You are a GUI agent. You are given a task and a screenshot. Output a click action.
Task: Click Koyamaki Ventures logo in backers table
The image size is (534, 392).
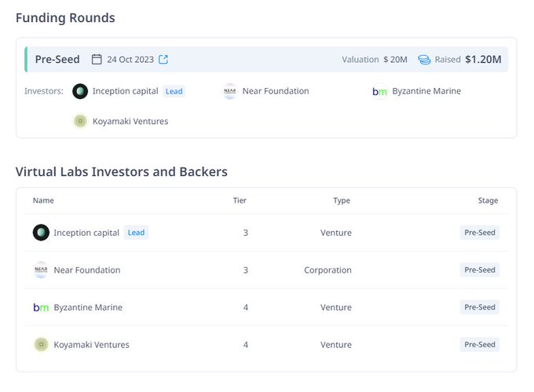[41, 345]
